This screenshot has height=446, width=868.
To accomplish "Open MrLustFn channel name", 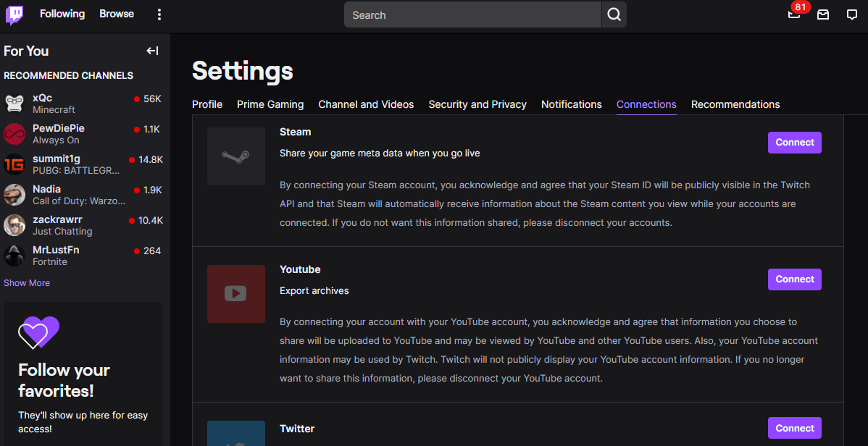I will click(x=56, y=250).
